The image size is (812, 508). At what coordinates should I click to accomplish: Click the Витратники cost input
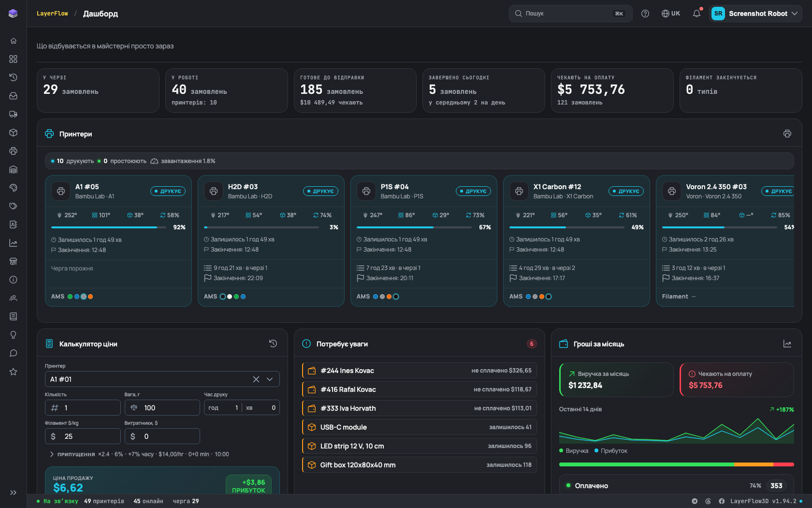point(162,436)
